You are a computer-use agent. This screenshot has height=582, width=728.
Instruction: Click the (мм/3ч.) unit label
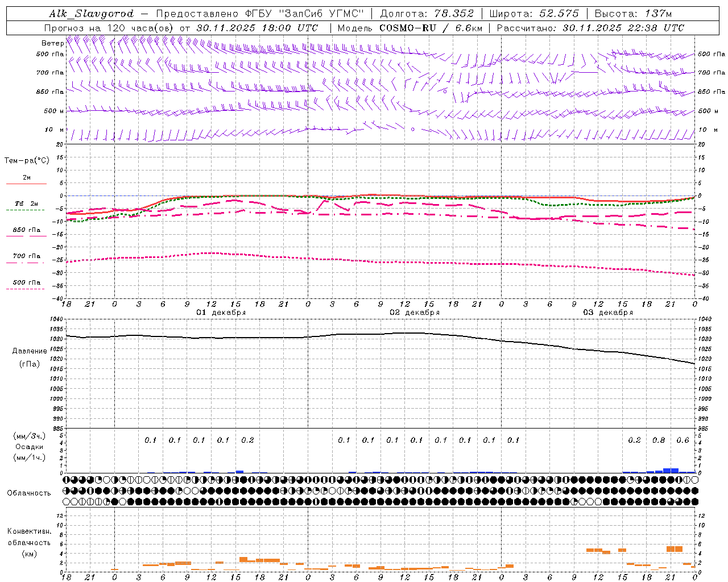30,436
